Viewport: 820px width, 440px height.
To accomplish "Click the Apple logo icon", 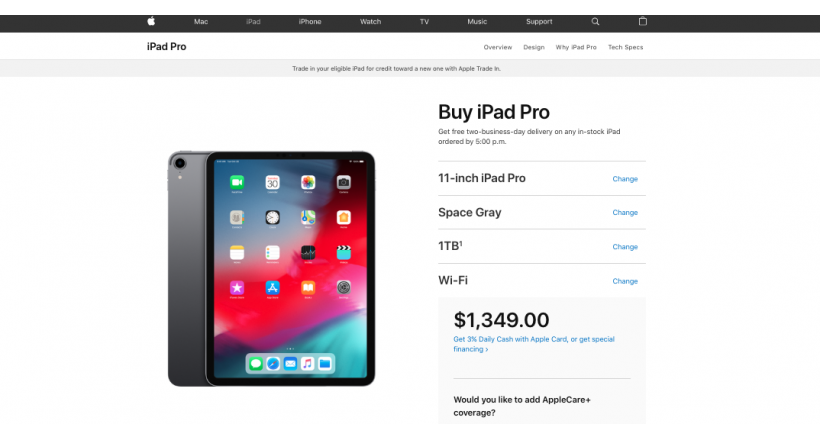I will point(151,21).
